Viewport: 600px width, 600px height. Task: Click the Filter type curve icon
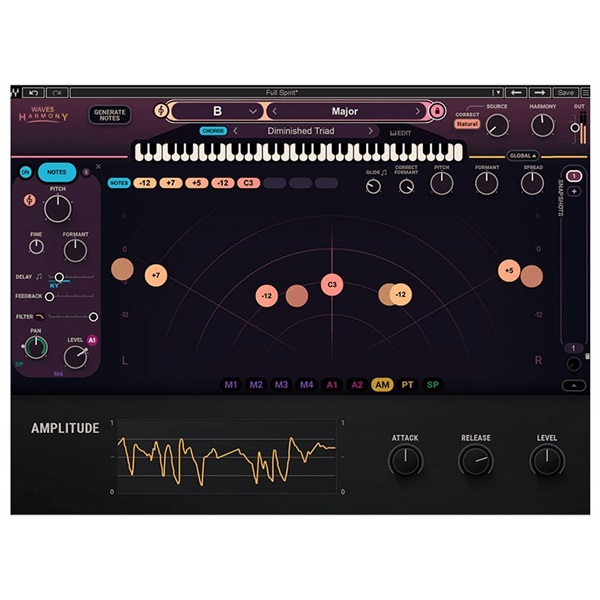click(40, 316)
